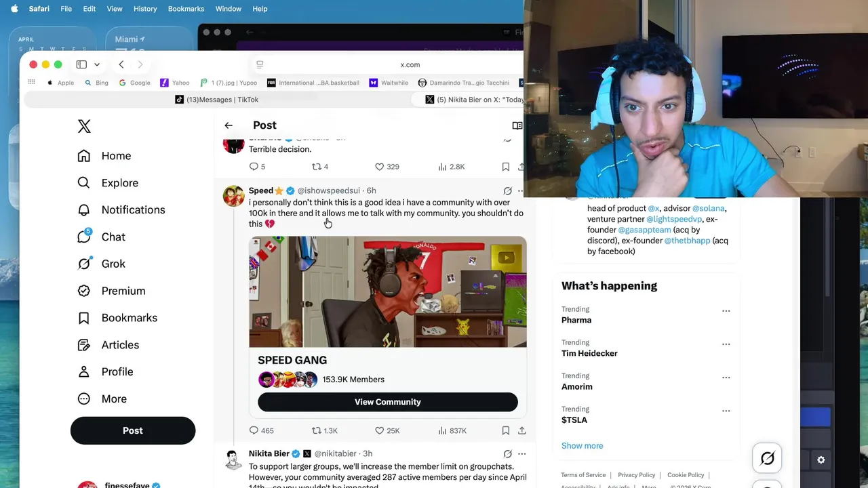The height and width of the screenshot is (488, 868).
Task: Open @nikitabier handle link
Action: [335, 454]
